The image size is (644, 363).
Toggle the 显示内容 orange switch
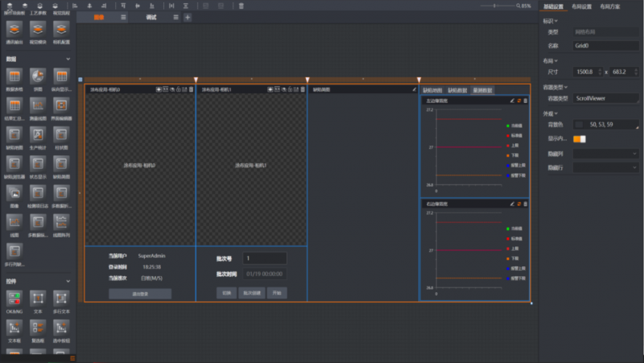(580, 138)
